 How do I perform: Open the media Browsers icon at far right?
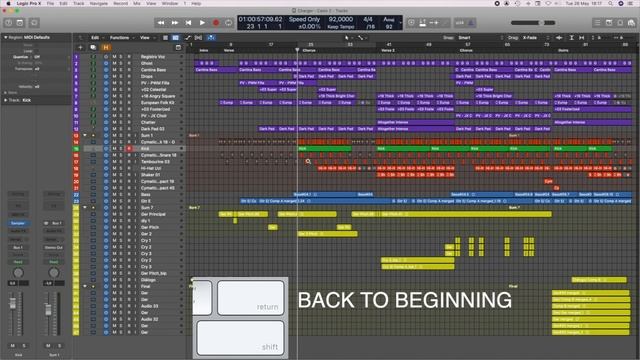[x=631, y=23]
